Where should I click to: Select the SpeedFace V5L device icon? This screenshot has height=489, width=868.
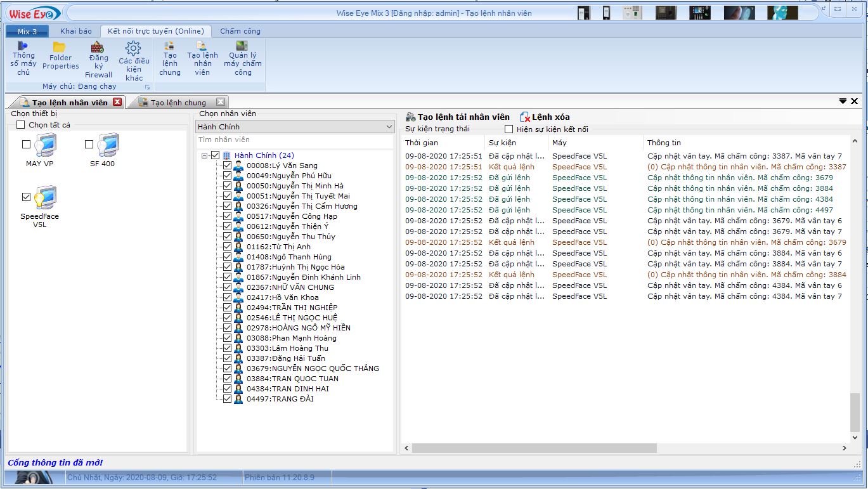point(45,199)
